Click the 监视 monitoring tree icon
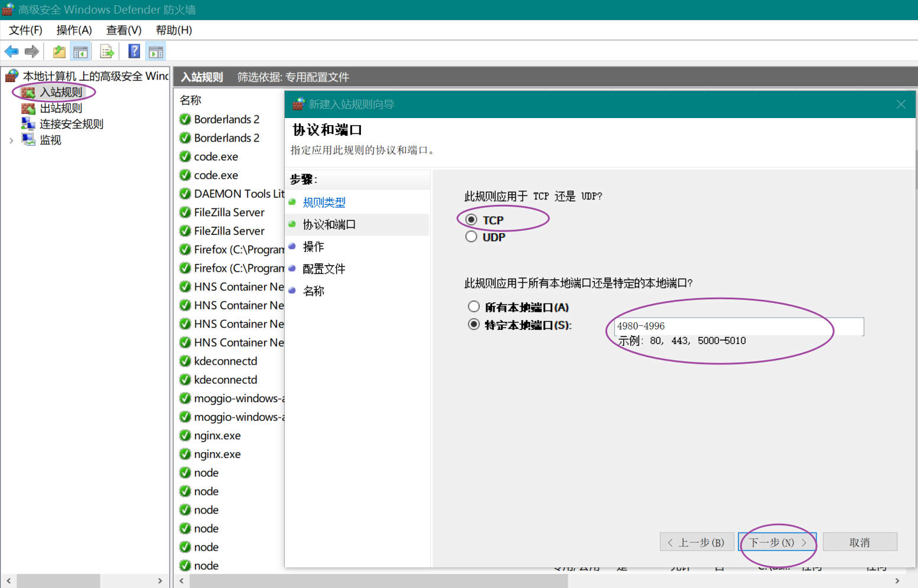918x588 pixels. pos(28,139)
